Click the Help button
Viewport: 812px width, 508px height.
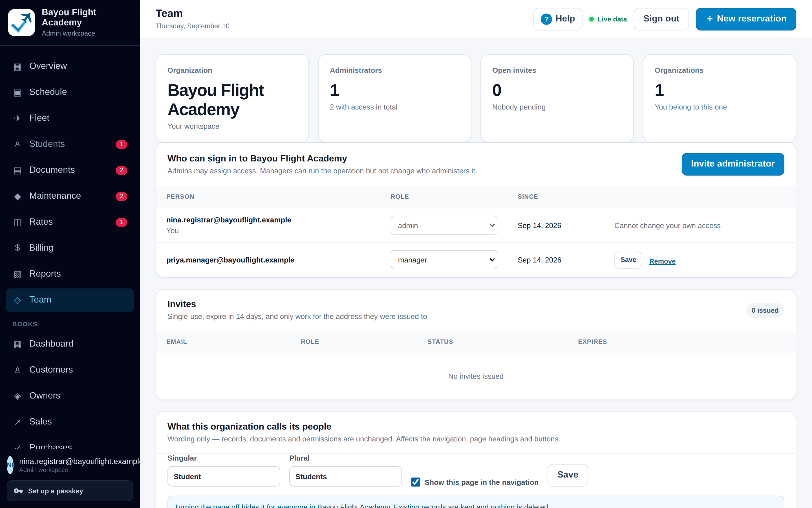tap(558, 19)
